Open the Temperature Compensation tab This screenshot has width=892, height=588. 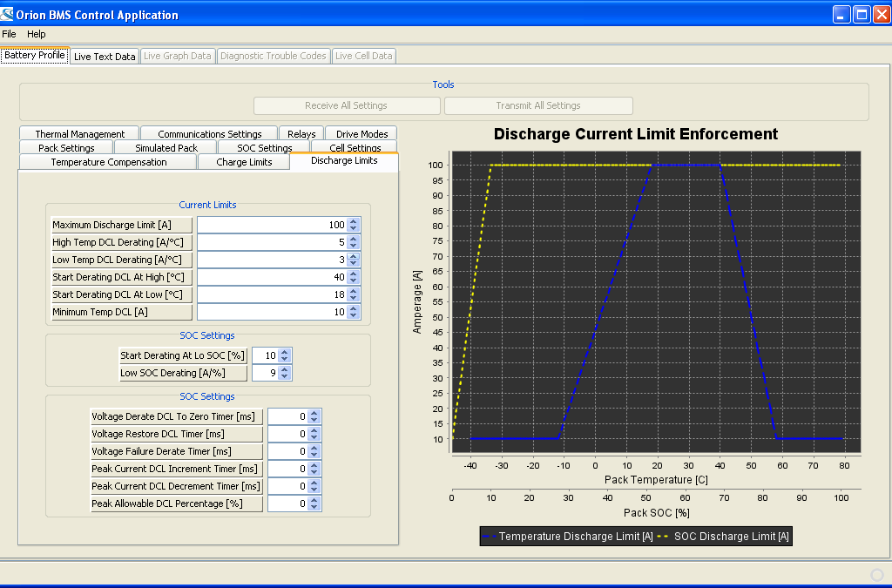coord(109,162)
